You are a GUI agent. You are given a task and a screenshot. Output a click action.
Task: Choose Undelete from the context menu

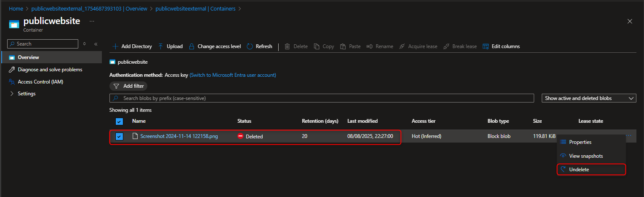click(x=591, y=169)
